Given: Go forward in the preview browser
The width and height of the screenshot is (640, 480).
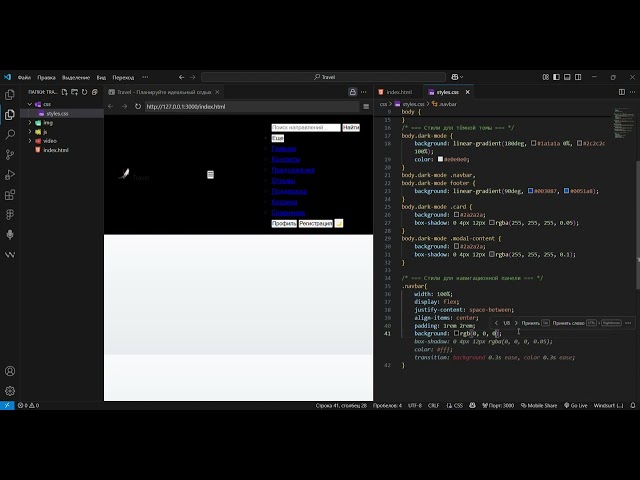Looking at the screenshot, I should [x=124, y=107].
